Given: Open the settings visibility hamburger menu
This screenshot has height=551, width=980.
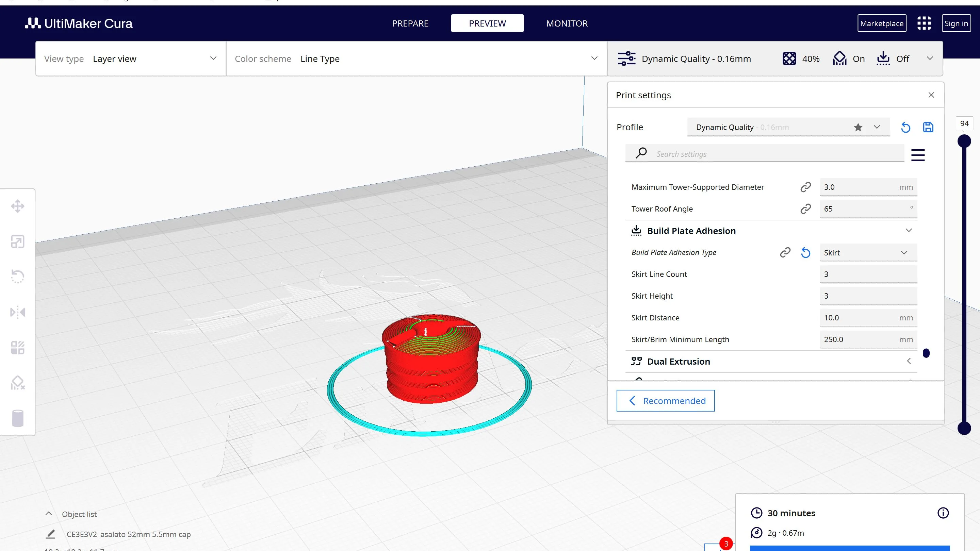Looking at the screenshot, I should coord(918,155).
